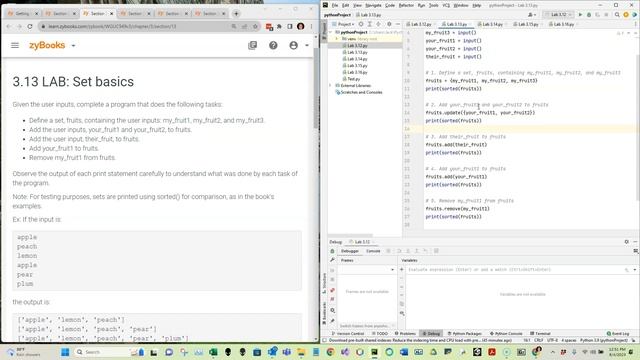Screen dimensions: 640x360
Task: Collapse the pythonProject root folder
Action: click(x=331, y=32)
